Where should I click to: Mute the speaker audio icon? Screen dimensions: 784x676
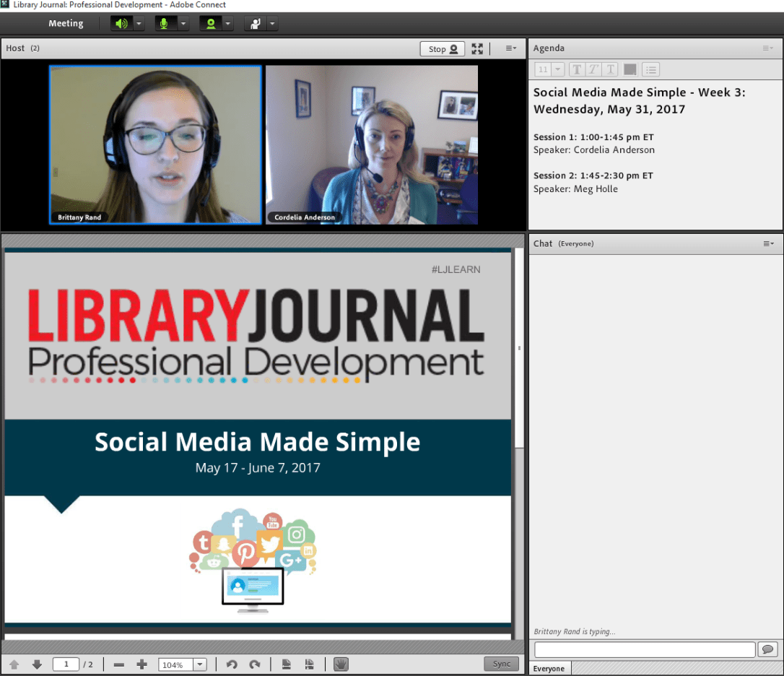point(121,24)
